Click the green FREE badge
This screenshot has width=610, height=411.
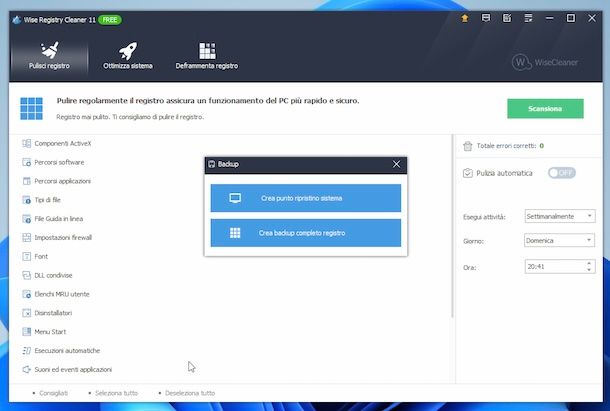[x=110, y=20]
